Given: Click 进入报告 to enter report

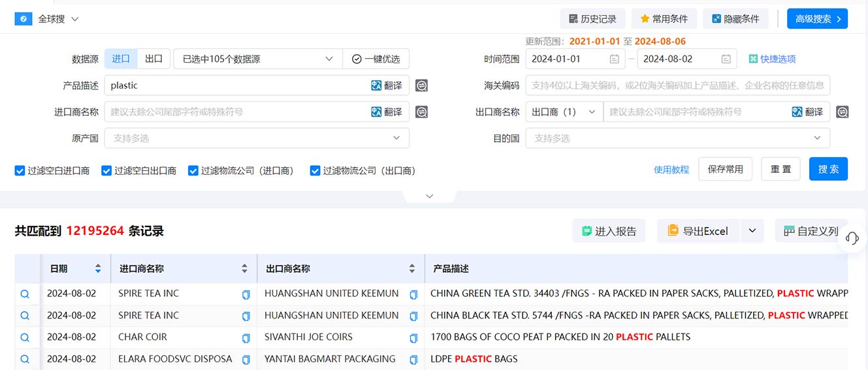Looking at the screenshot, I should [609, 231].
